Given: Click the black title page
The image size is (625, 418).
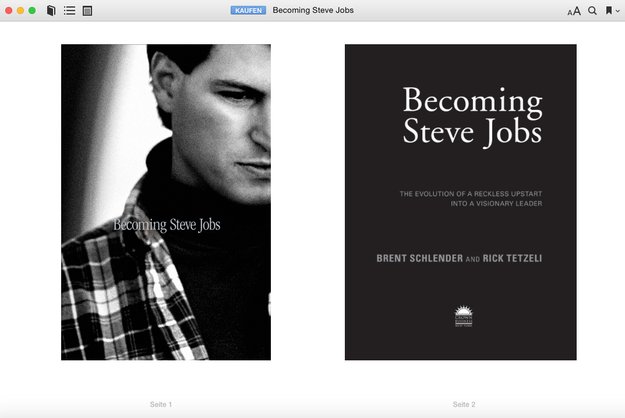Looking at the screenshot, I should click(460, 202).
